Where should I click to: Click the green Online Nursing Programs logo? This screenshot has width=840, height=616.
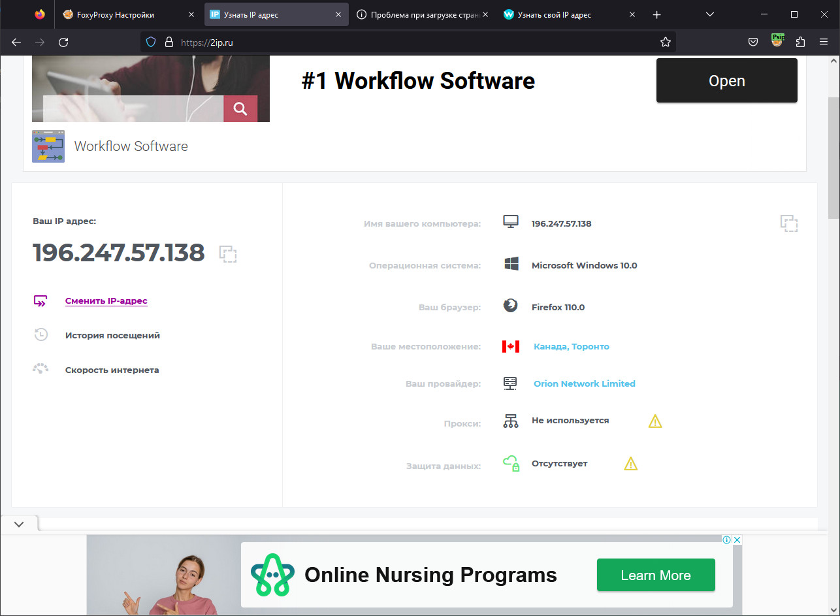272,575
